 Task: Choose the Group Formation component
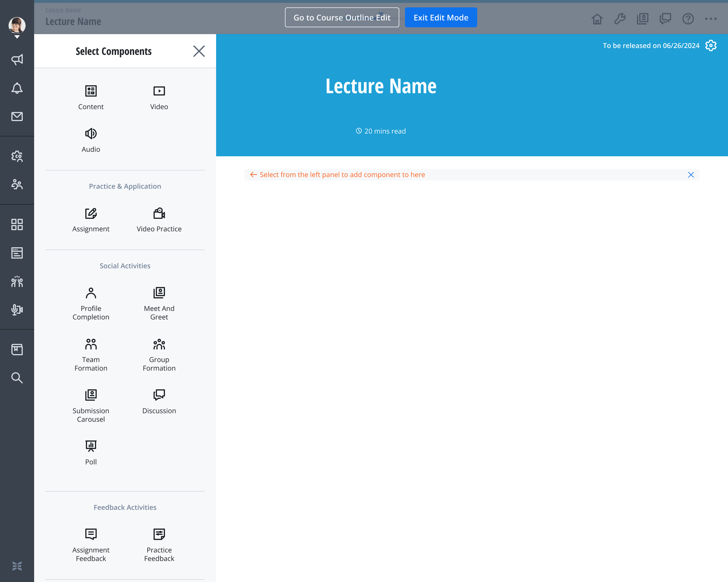tap(159, 355)
